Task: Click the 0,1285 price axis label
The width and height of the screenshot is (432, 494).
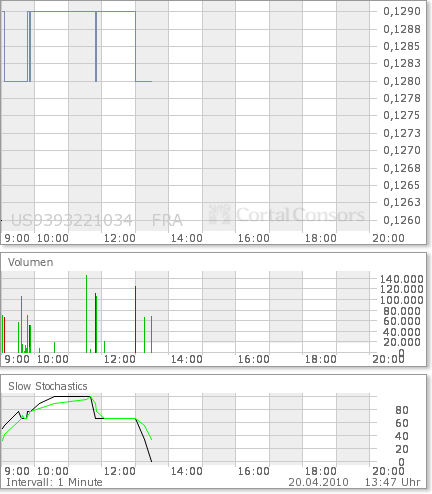Action: [x=402, y=46]
